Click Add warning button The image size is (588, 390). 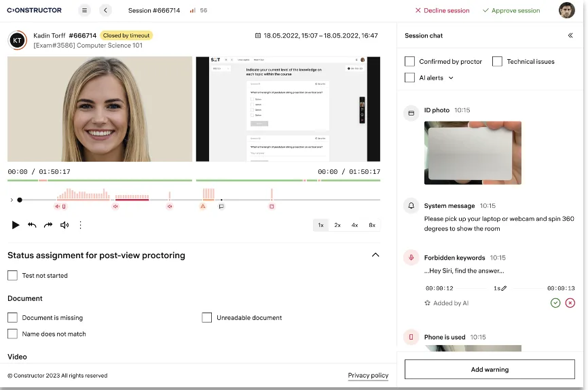pyautogui.click(x=490, y=370)
